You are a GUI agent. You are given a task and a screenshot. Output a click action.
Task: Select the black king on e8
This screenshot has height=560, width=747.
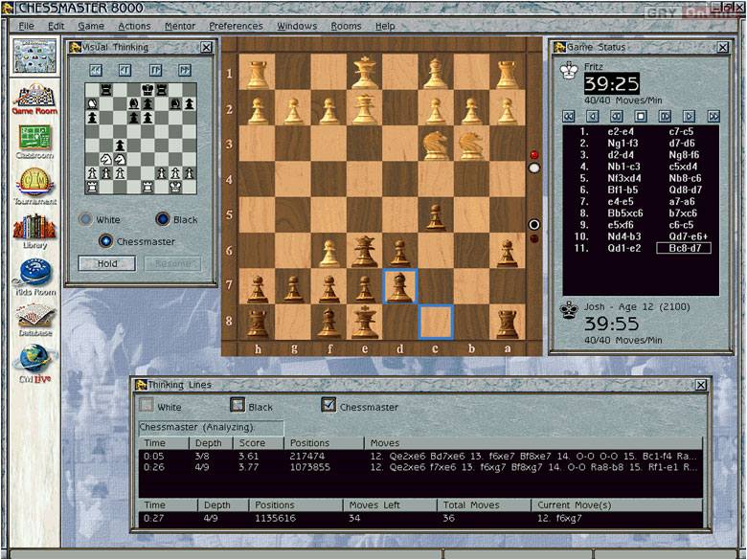pyautogui.click(x=365, y=322)
